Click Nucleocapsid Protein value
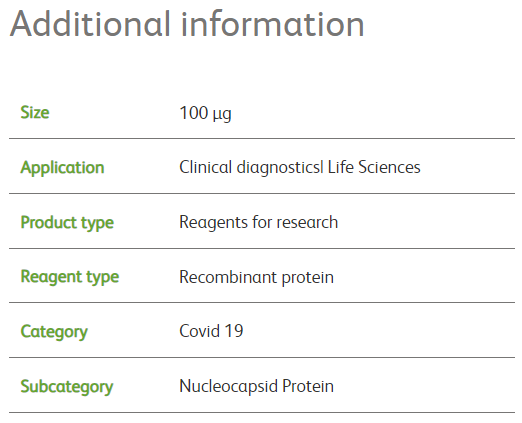Screen dimensions: 522x423 [256, 387]
